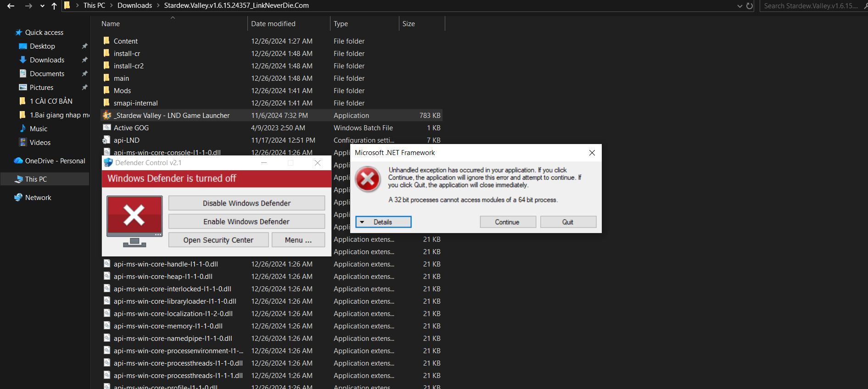Click the Stardew Valley LND Game Launcher icon

point(107,115)
